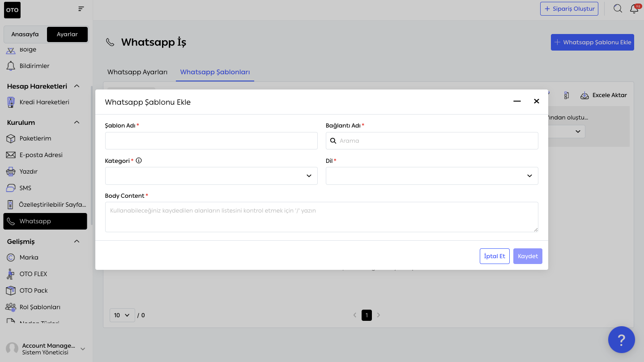Collapse the Gelişmiş section
644x362 pixels.
point(77,241)
